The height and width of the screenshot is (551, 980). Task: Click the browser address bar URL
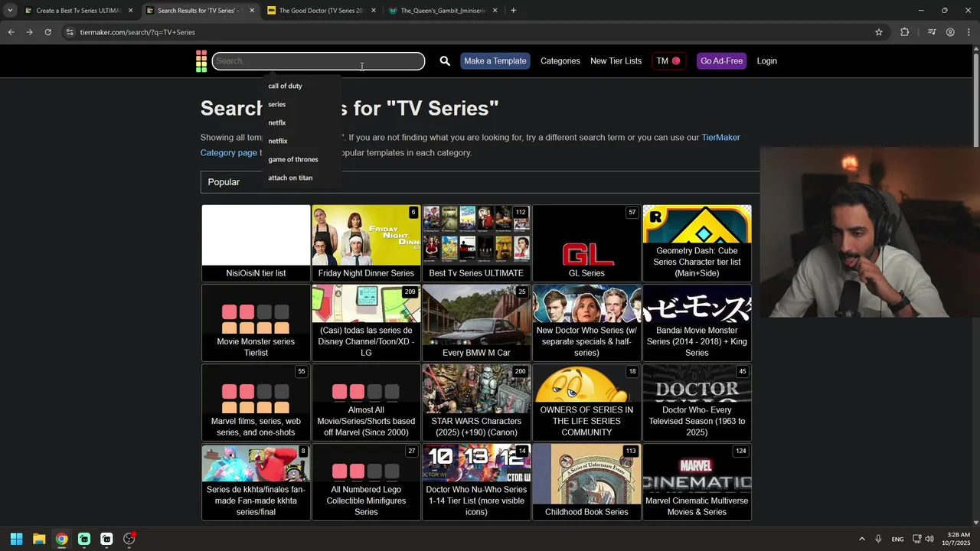coord(138,32)
